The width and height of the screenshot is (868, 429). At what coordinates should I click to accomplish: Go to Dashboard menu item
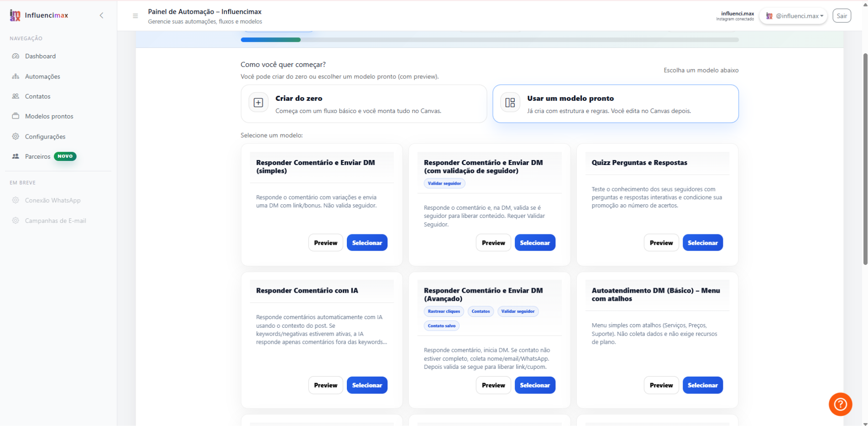pos(40,56)
